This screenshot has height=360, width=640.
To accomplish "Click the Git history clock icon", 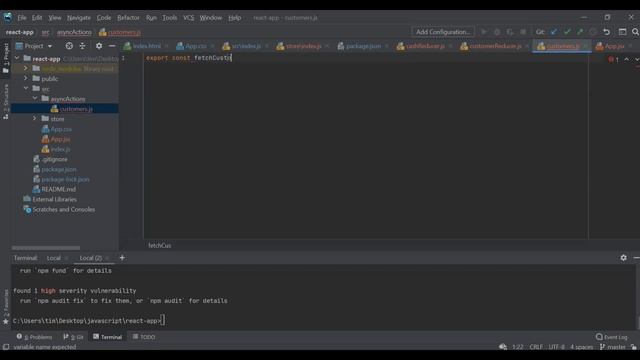I will 593,32.
